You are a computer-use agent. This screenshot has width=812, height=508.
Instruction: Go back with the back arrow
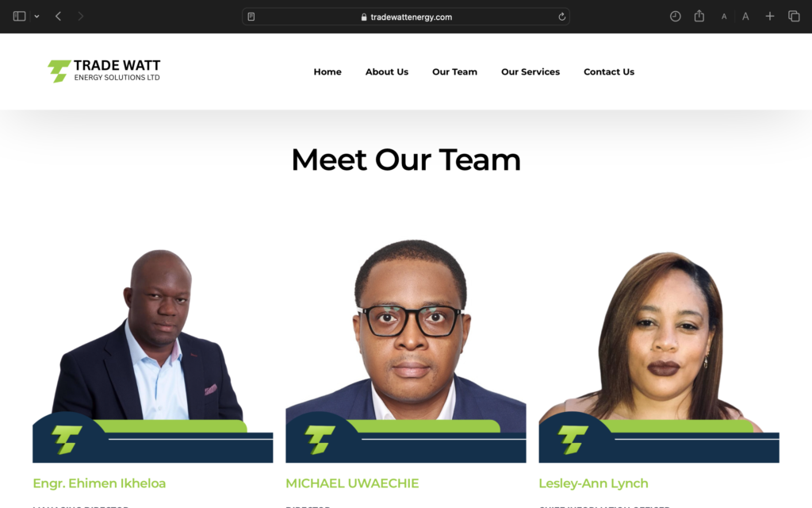pyautogui.click(x=59, y=17)
